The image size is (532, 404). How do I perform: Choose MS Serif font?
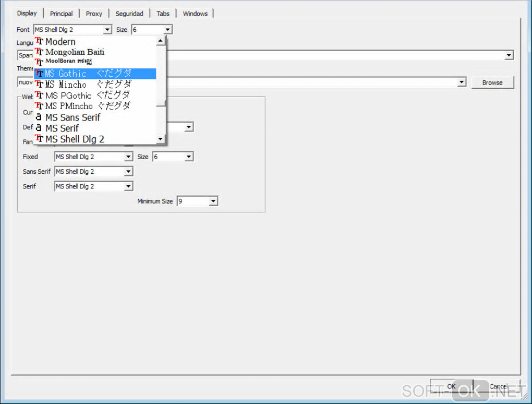[x=95, y=128]
